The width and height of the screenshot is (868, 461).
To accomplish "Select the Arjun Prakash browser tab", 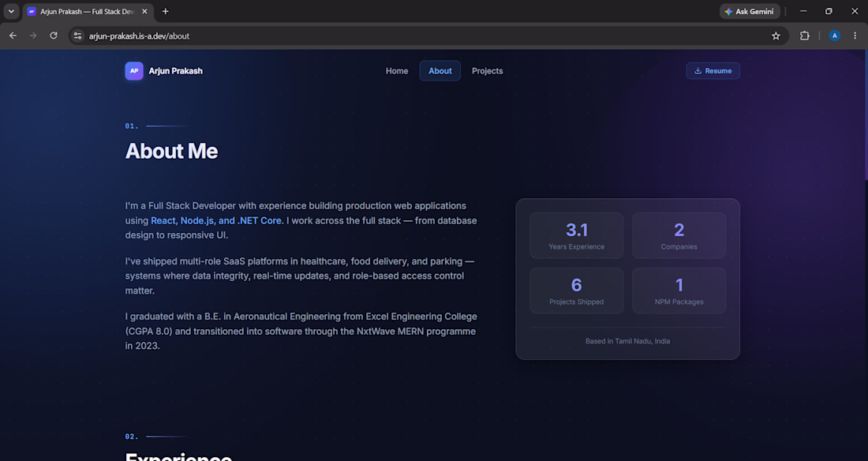I will click(x=88, y=11).
